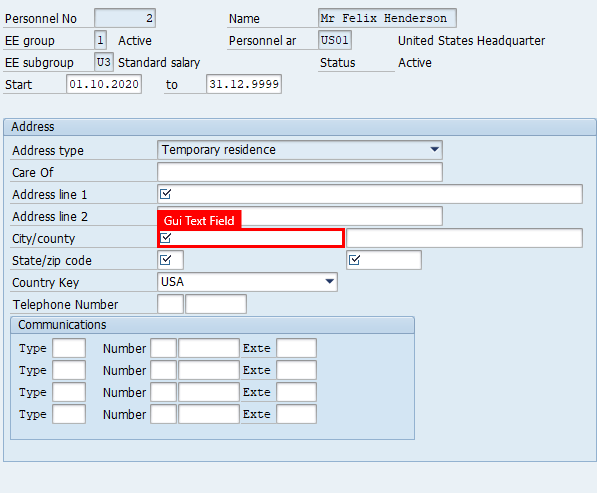This screenshot has height=493, width=597.
Task: Click second row Exte extension field
Action: (x=296, y=370)
